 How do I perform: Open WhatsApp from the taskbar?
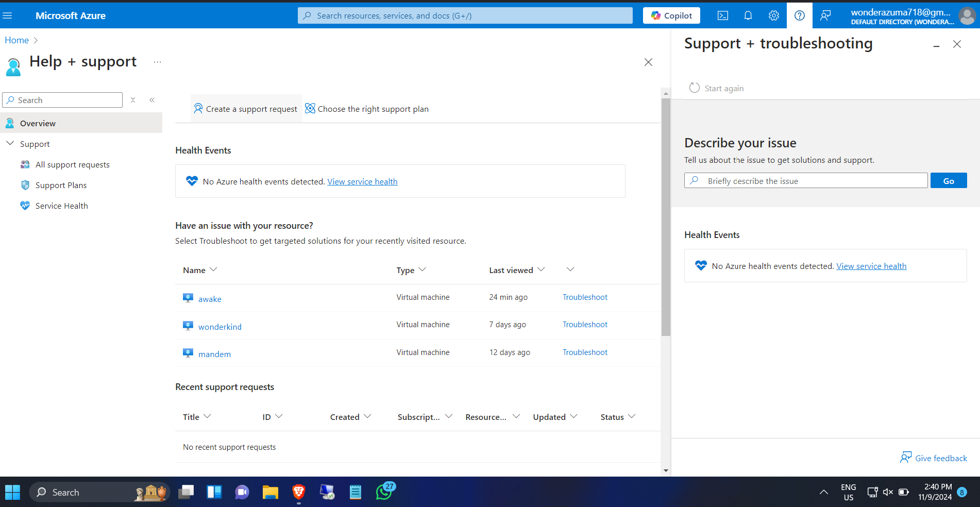(x=384, y=492)
